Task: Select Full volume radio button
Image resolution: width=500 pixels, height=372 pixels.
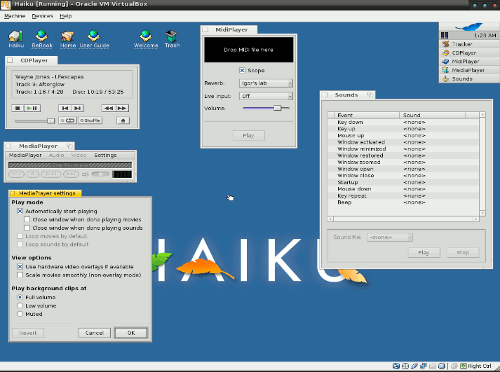Action: [20, 297]
